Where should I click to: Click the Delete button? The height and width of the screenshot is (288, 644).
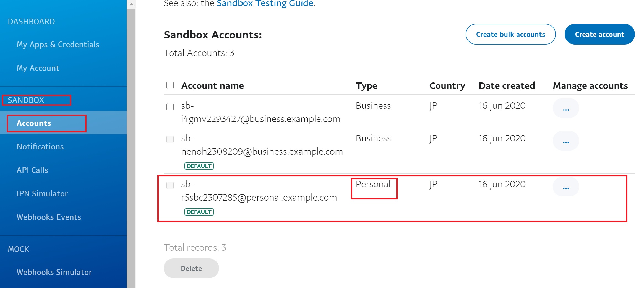(191, 268)
